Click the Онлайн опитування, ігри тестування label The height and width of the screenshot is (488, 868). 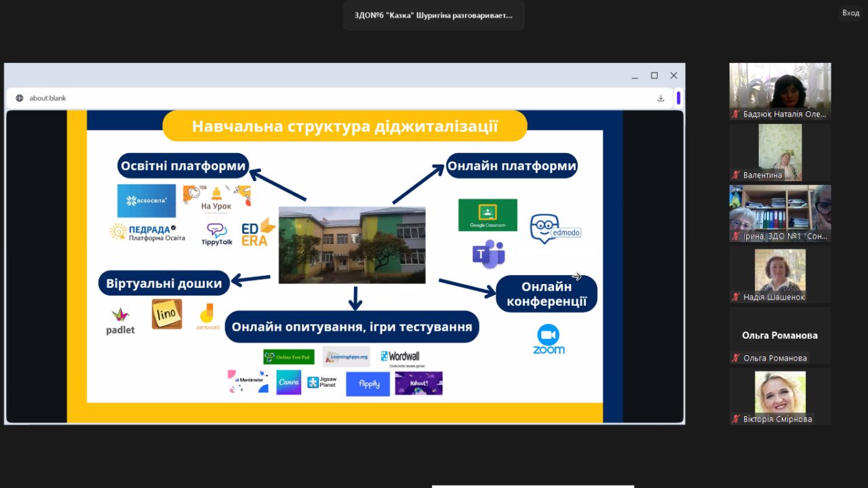[352, 327]
